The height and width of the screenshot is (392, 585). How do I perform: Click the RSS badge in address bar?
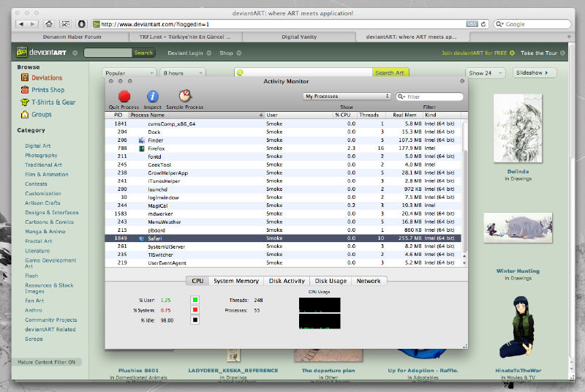tap(472, 24)
